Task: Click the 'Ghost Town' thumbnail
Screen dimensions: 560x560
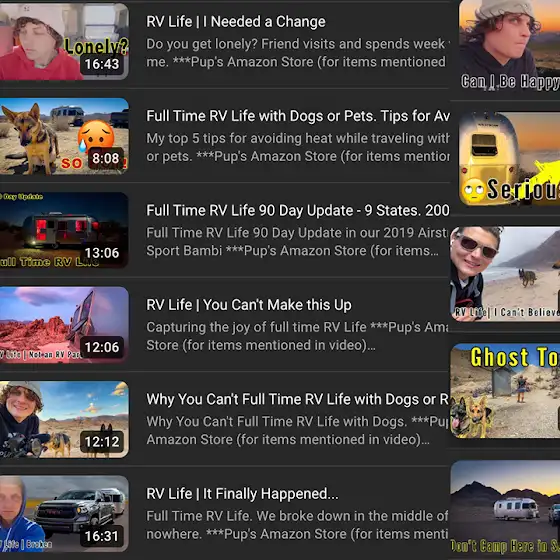Action: (505, 391)
